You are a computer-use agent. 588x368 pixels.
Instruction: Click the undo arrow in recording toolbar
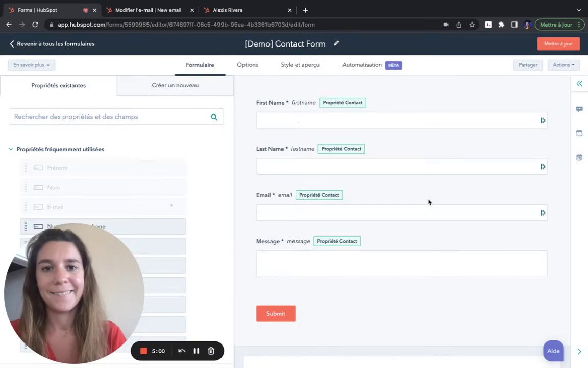coord(182,351)
